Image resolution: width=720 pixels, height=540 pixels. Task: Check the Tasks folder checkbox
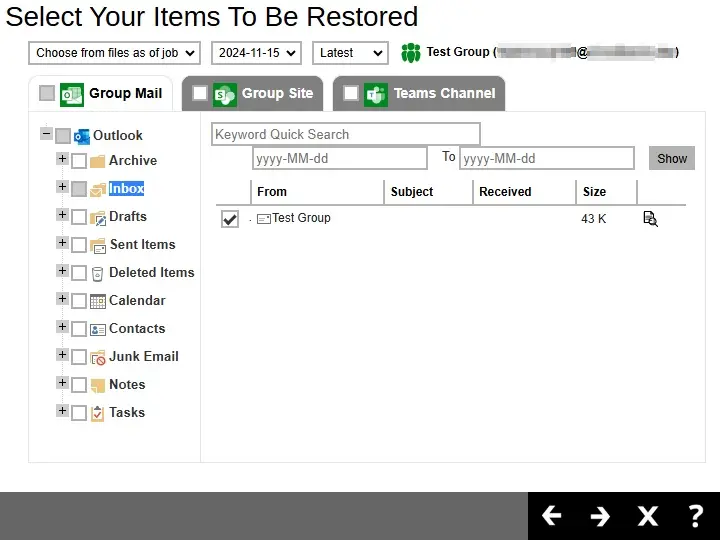pos(79,413)
